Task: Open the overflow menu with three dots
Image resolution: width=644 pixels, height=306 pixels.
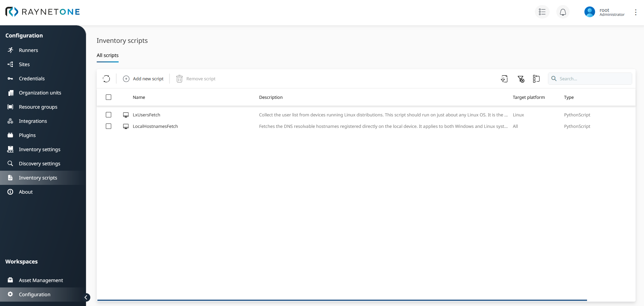Action: point(636,12)
